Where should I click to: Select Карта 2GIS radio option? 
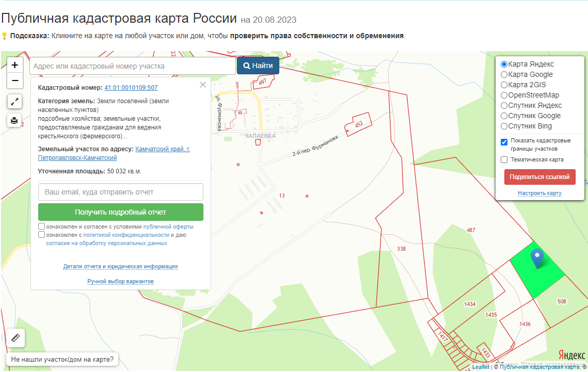pyautogui.click(x=504, y=85)
